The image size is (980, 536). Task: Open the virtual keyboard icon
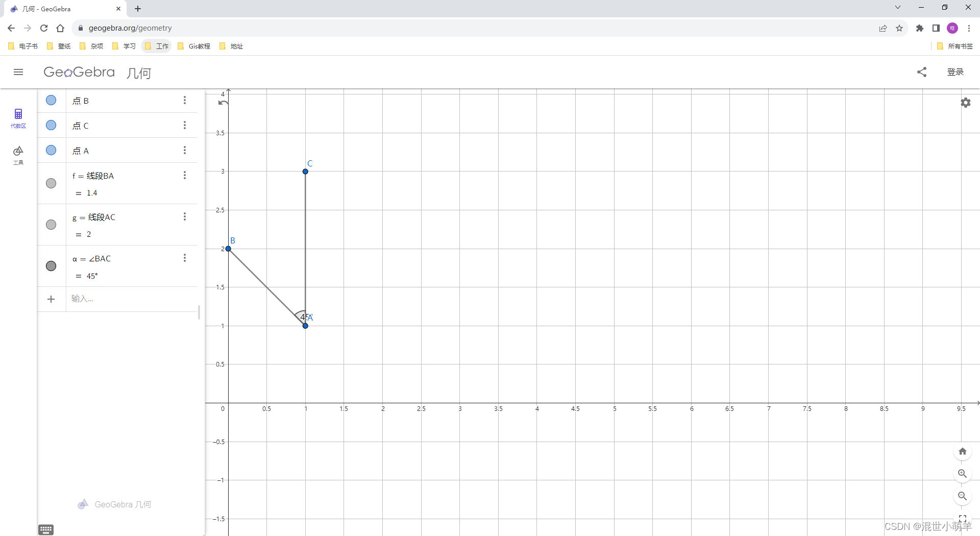click(x=46, y=530)
